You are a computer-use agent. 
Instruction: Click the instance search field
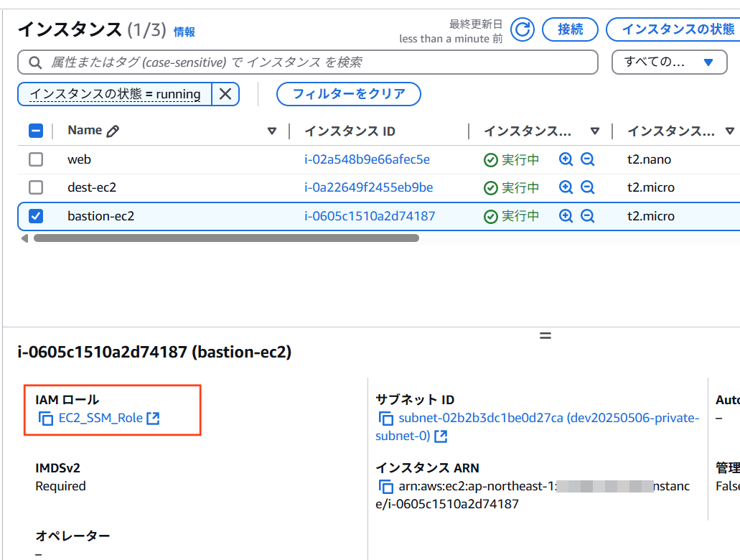pyautogui.click(x=308, y=62)
